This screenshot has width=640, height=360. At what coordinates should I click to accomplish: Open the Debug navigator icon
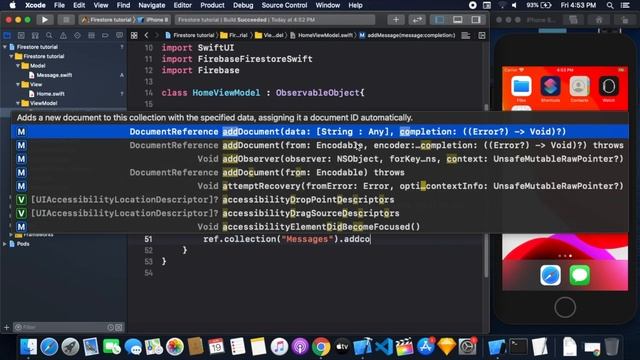[x=91, y=36]
